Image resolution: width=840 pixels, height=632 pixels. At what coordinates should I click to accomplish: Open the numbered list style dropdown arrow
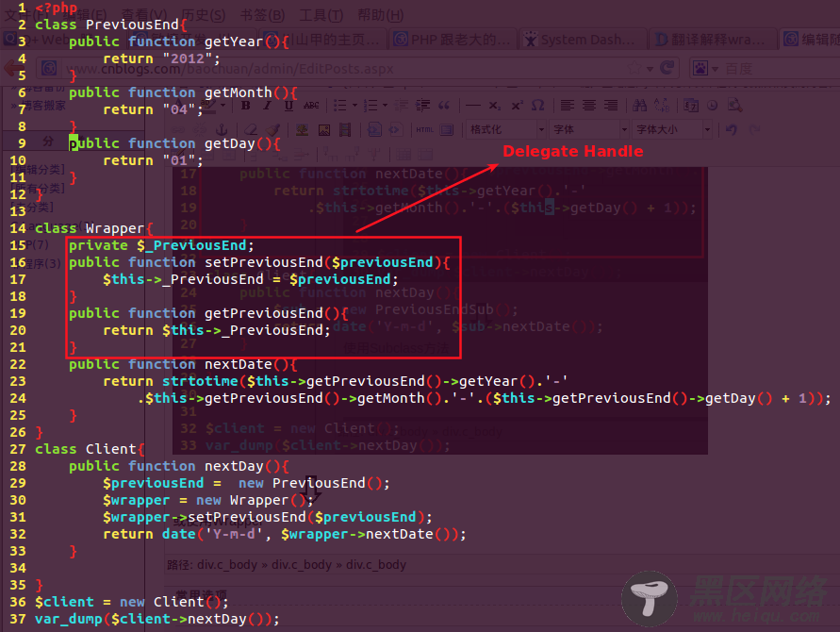(385, 106)
